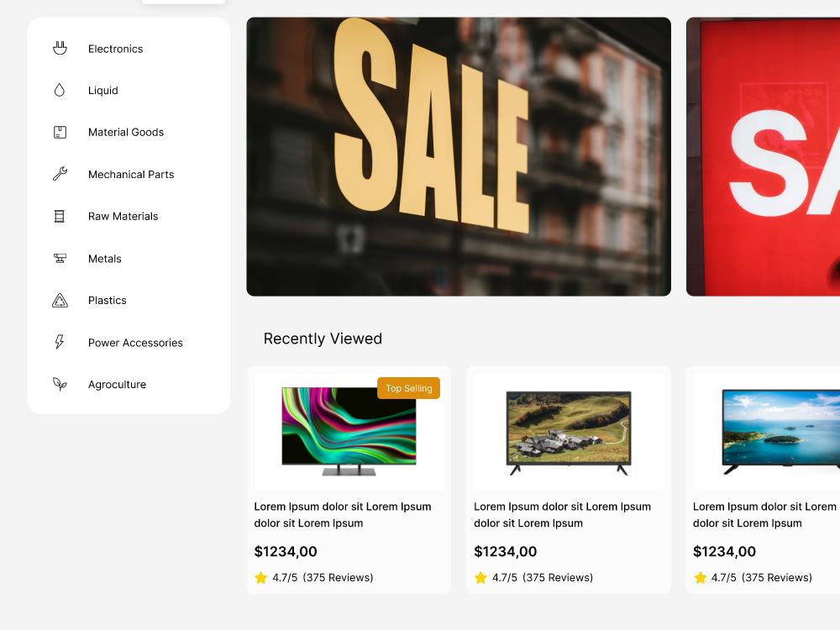Screen dimensions: 840x630
Task: Open the Electronics category
Action: click(x=116, y=49)
